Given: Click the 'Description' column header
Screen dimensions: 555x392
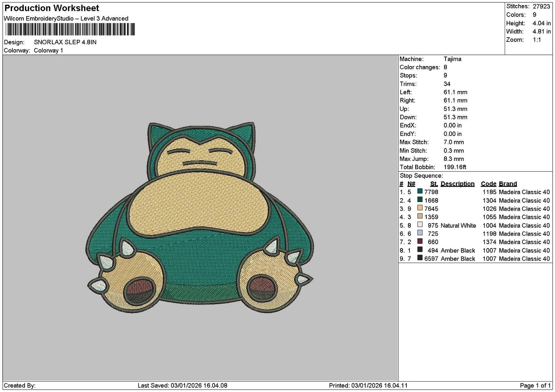Looking at the screenshot, I should [x=457, y=184].
